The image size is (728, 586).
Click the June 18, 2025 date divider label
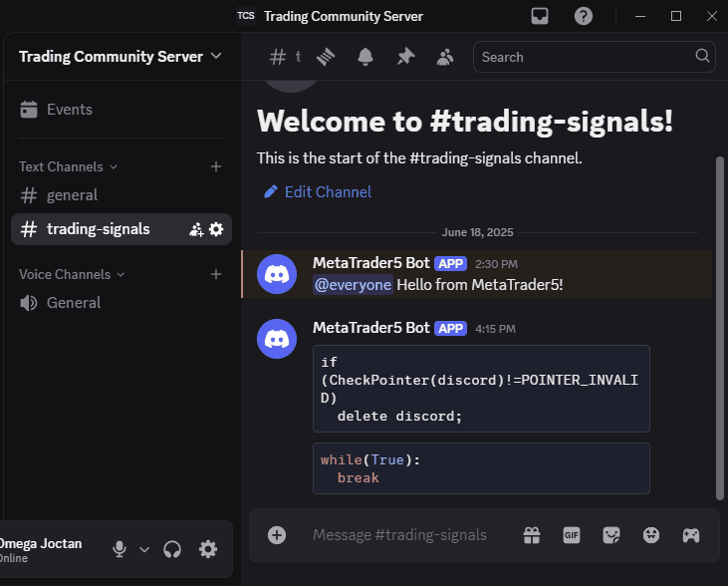(x=477, y=232)
